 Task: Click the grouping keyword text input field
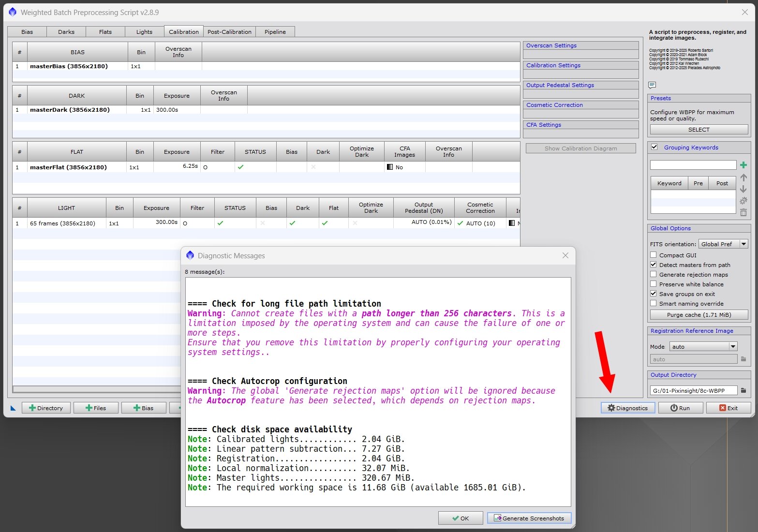click(x=693, y=165)
